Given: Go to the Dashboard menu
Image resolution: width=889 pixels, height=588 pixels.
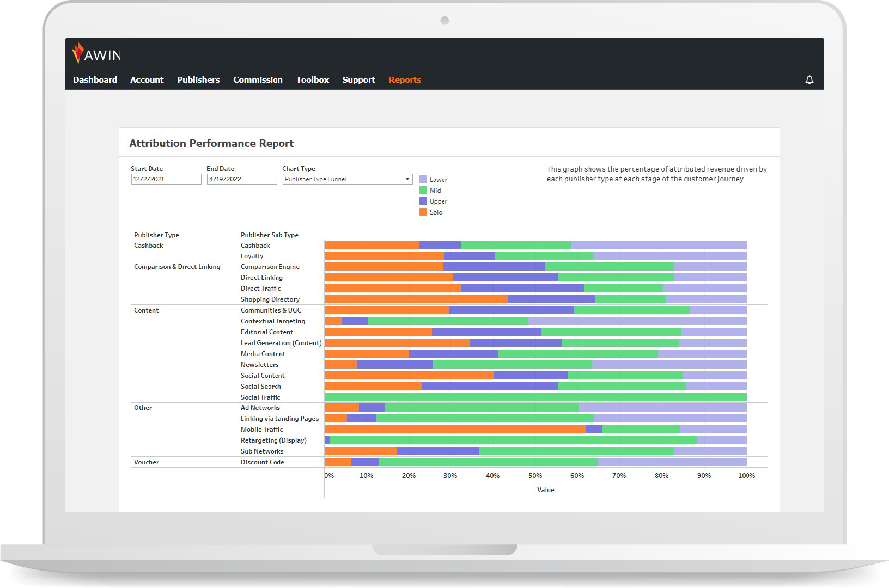Looking at the screenshot, I should 95,80.
